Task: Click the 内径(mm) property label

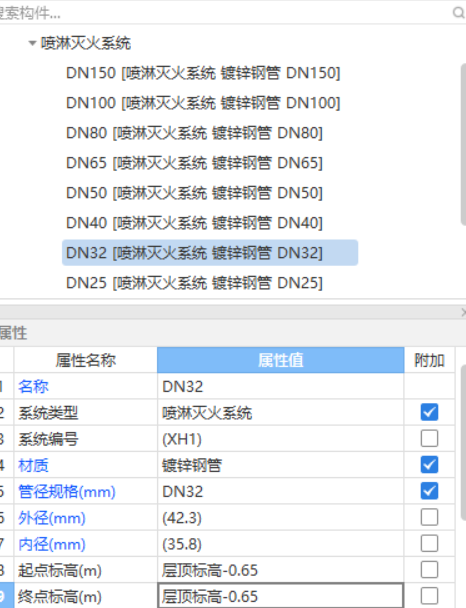Action: [52, 544]
